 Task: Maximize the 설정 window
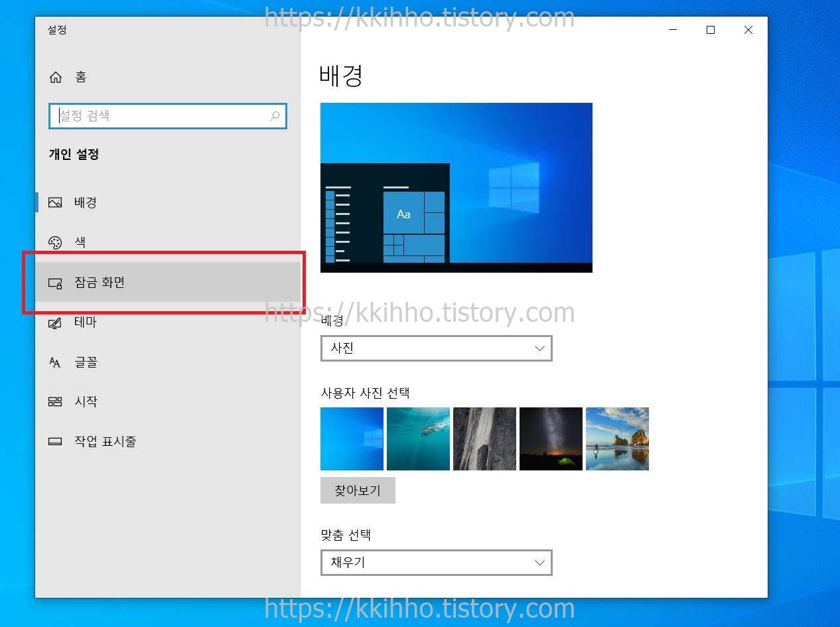(711, 30)
